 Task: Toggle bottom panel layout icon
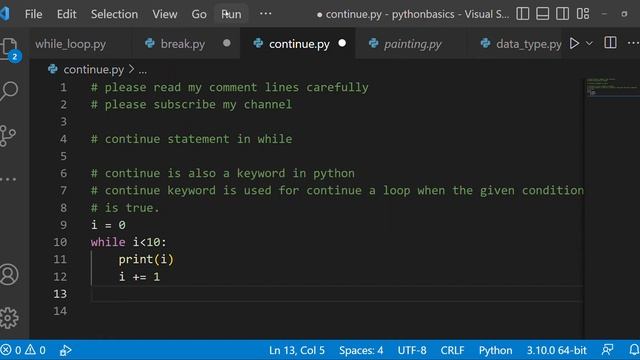click(542, 14)
